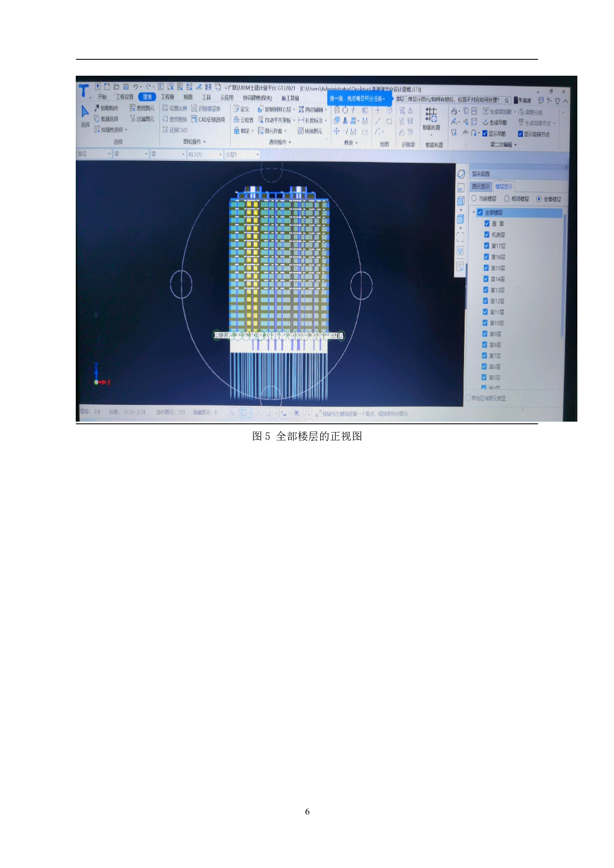Screen dimensions: 614x868
Task: Switch to 2D view icon
Action: [460, 188]
